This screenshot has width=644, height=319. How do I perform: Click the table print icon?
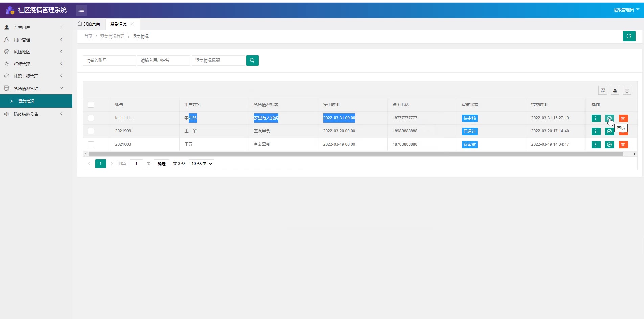click(x=627, y=90)
